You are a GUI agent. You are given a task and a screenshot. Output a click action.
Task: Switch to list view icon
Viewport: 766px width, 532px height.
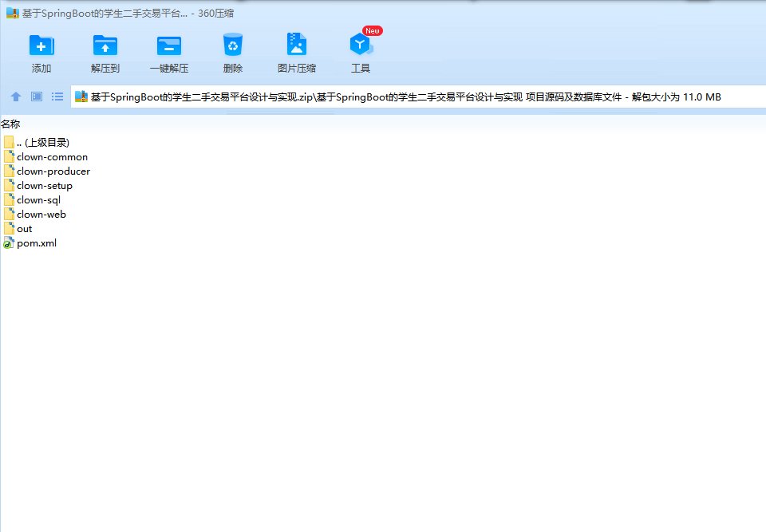coord(57,97)
